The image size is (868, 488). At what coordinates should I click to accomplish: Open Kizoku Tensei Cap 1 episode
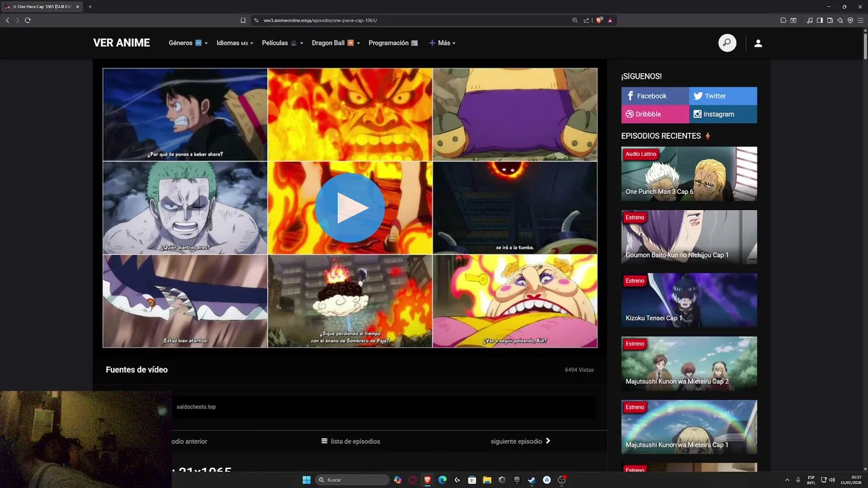coord(689,300)
